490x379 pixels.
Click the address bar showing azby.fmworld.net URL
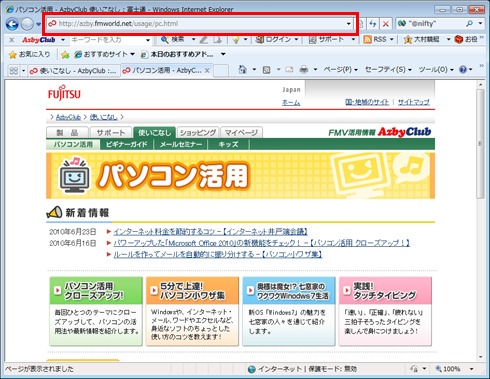tap(200, 24)
